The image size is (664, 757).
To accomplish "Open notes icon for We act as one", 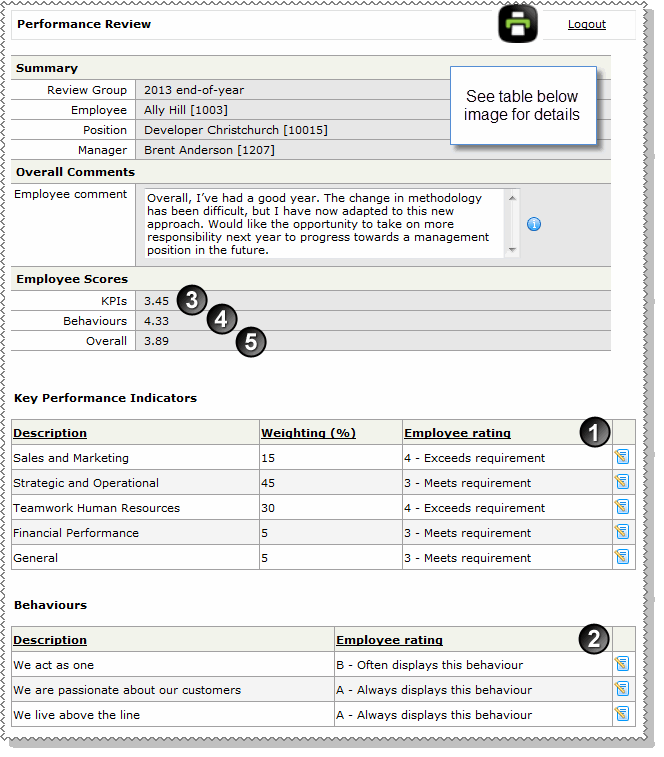I will point(622,664).
